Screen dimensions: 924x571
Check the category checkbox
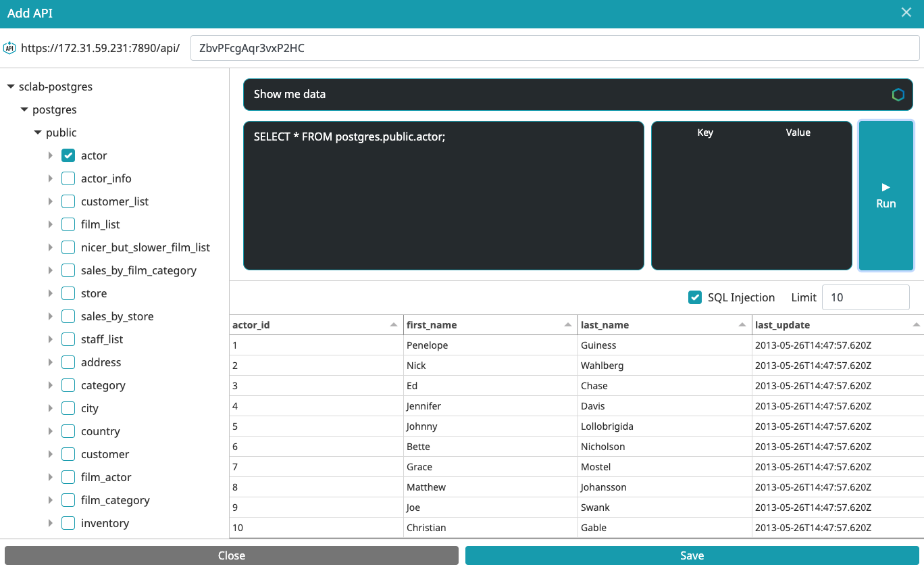[68, 385]
